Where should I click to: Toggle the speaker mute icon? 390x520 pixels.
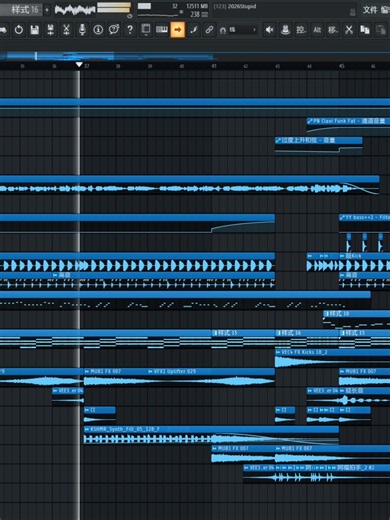point(269,30)
